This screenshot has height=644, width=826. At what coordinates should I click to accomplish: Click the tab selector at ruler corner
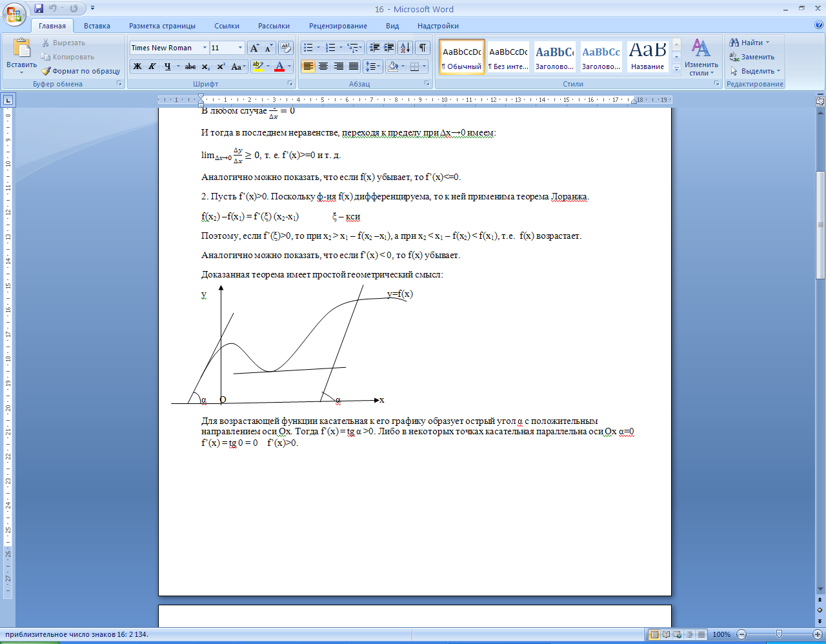pos(8,100)
